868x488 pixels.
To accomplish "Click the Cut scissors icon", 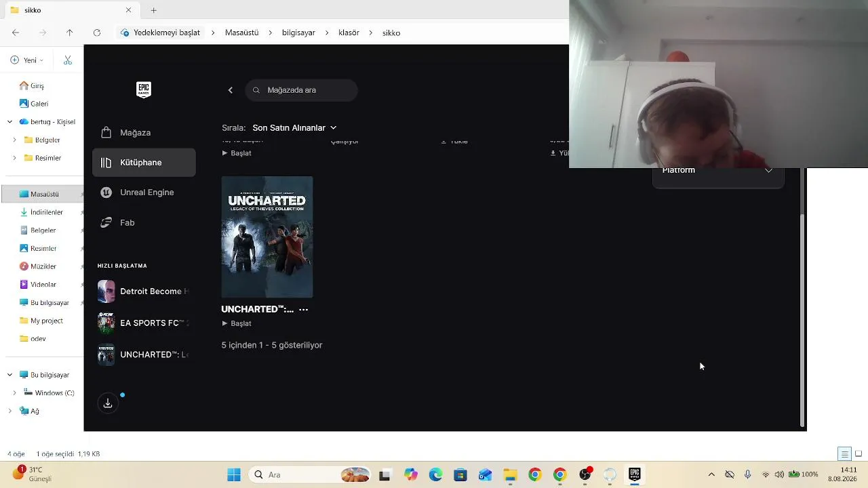I will [68, 60].
